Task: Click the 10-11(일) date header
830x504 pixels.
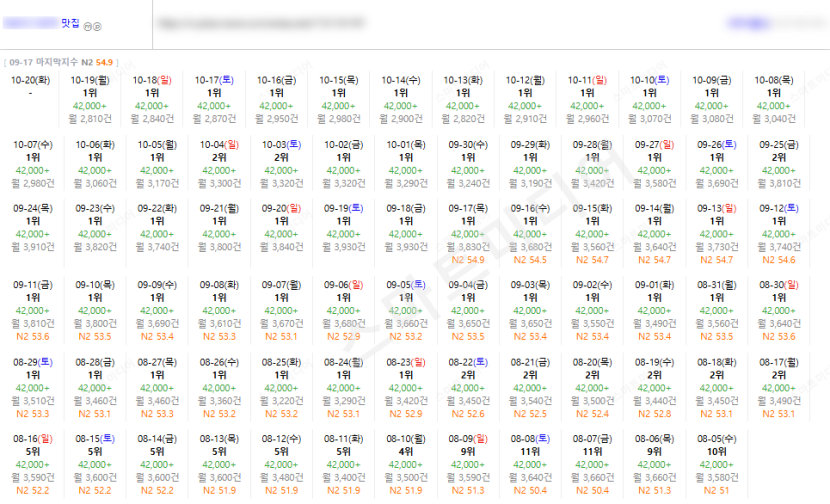Action: pyautogui.click(x=588, y=80)
